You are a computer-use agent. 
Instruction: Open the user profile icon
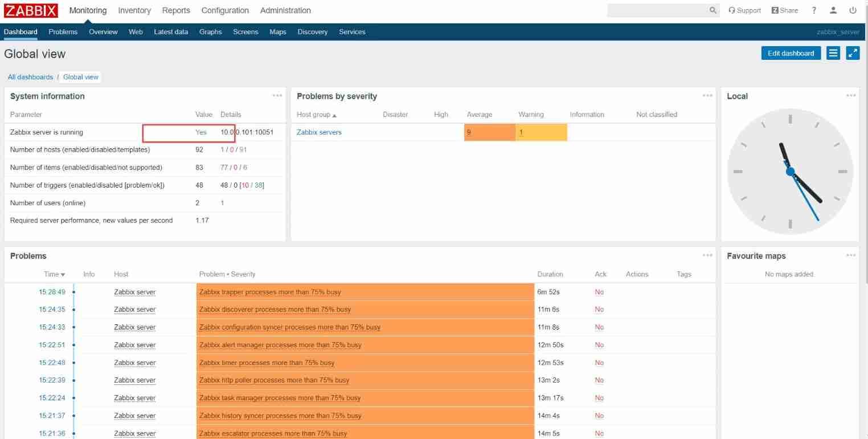(833, 10)
